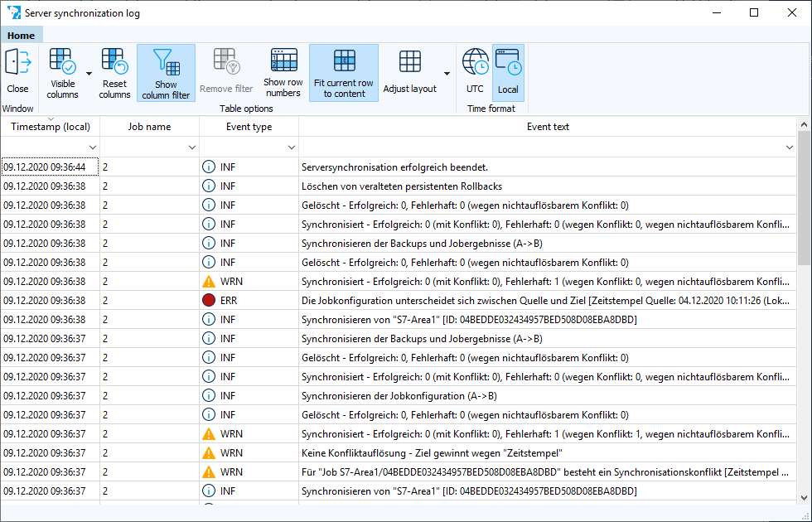The image size is (812, 522).
Task: Sort by Timestamp (local) column header
Action: [51, 127]
